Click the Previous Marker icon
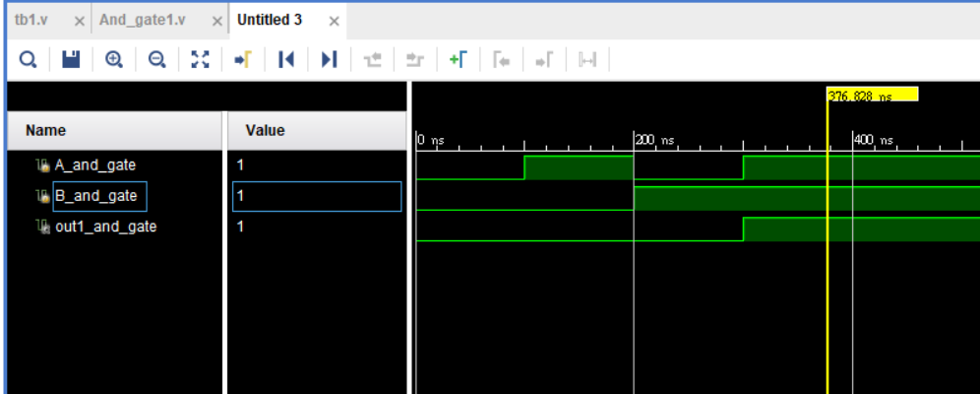This screenshot has height=394, width=980. tap(501, 59)
